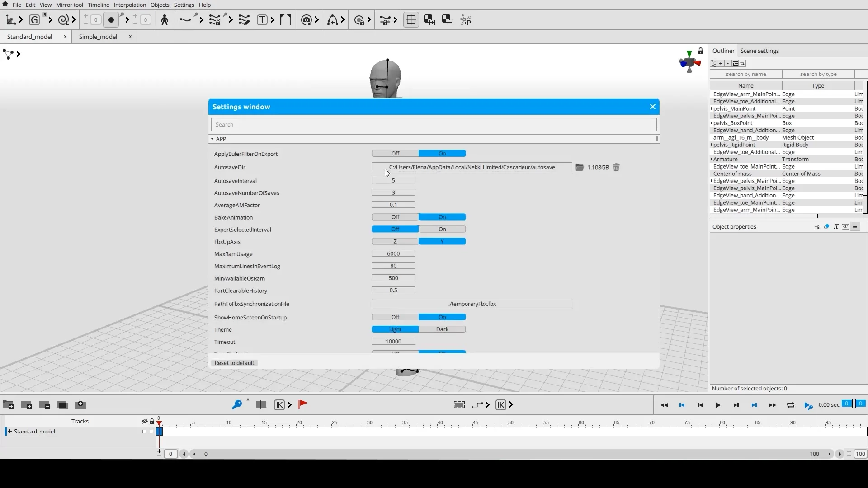Switch Theme to Dark
Viewport: 868px width, 488px height.
[442, 329]
